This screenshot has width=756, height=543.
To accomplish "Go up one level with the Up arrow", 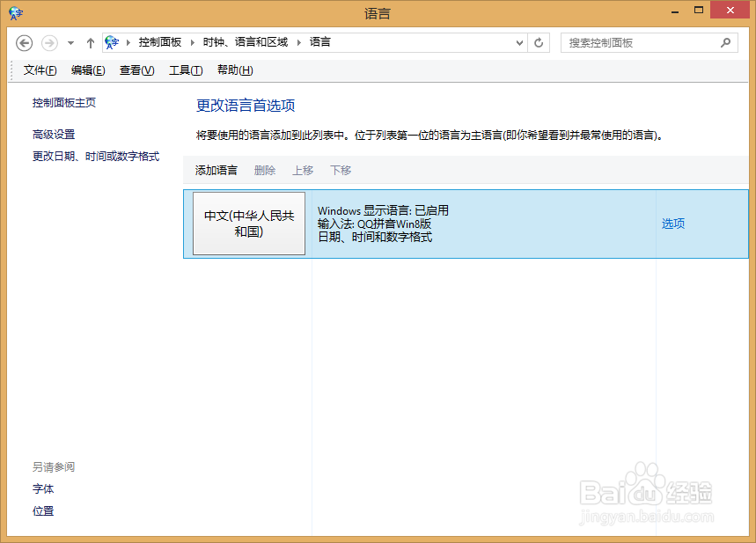I will [90, 43].
